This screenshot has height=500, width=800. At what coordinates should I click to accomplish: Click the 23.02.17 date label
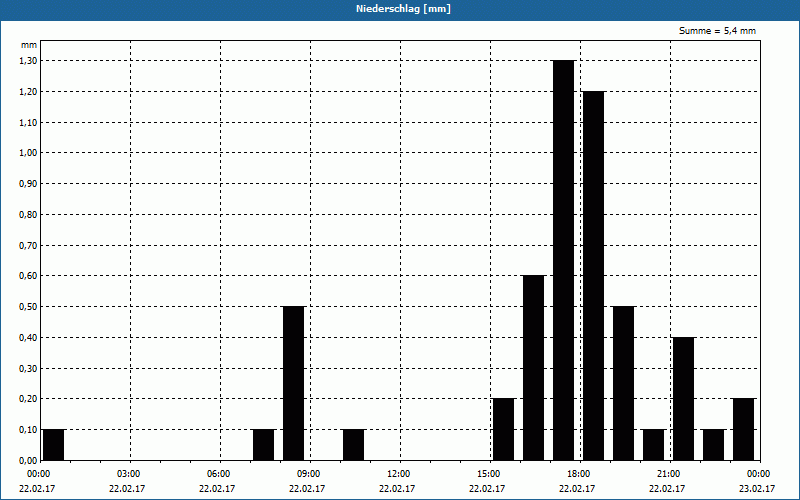click(757, 489)
